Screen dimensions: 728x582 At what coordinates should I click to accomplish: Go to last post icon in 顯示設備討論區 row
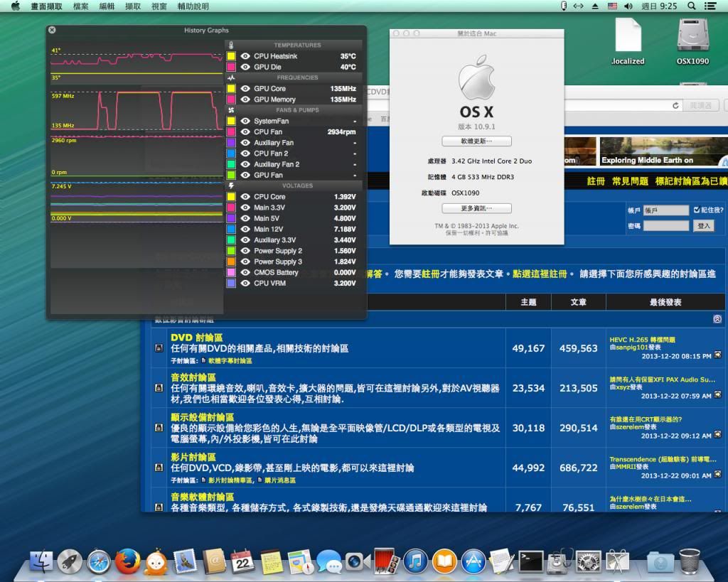tap(718, 435)
